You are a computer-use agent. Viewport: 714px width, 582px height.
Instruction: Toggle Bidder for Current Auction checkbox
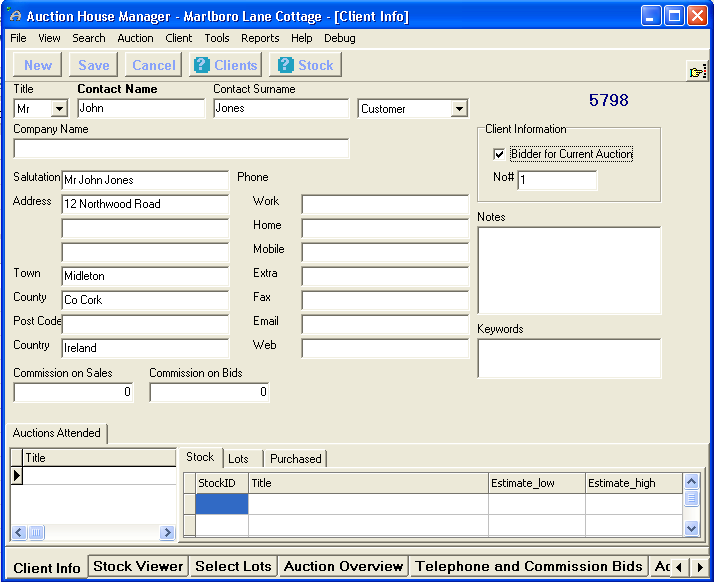coord(499,154)
